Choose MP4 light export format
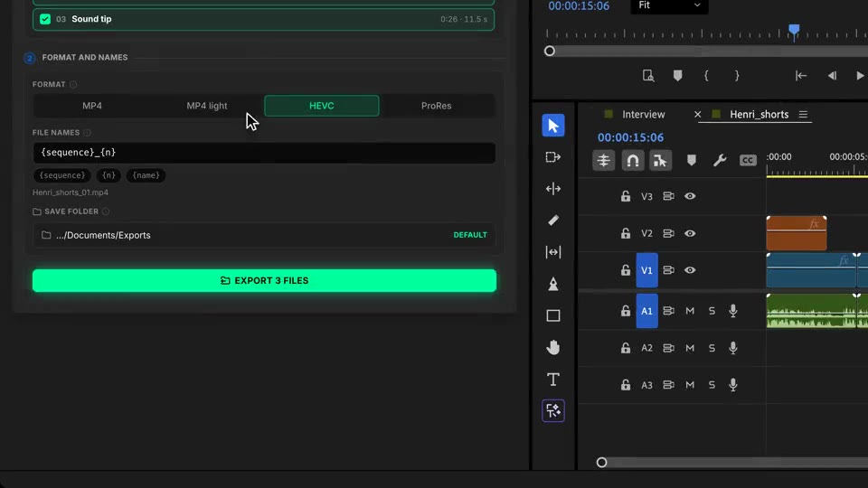The width and height of the screenshot is (868, 488). [207, 106]
